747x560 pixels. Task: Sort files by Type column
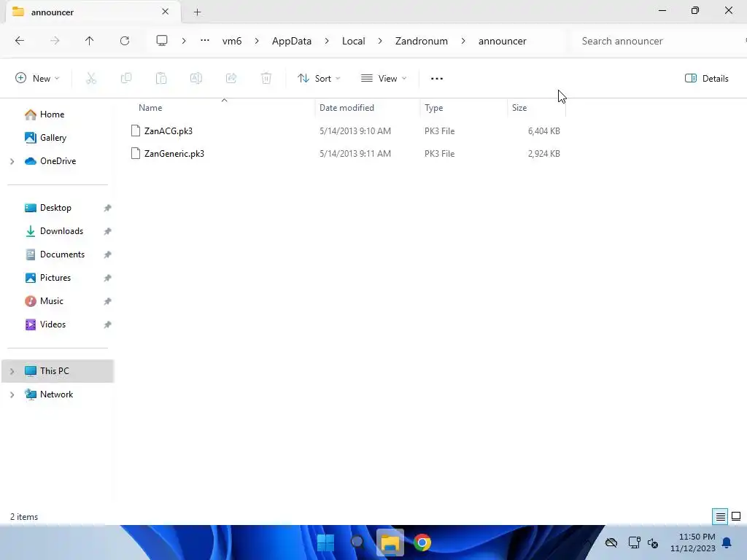click(433, 108)
